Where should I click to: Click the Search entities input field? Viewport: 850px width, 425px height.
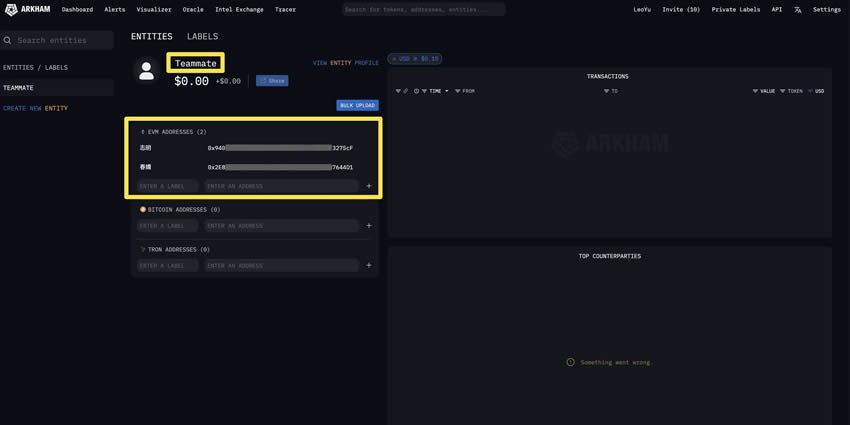click(58, 41)
